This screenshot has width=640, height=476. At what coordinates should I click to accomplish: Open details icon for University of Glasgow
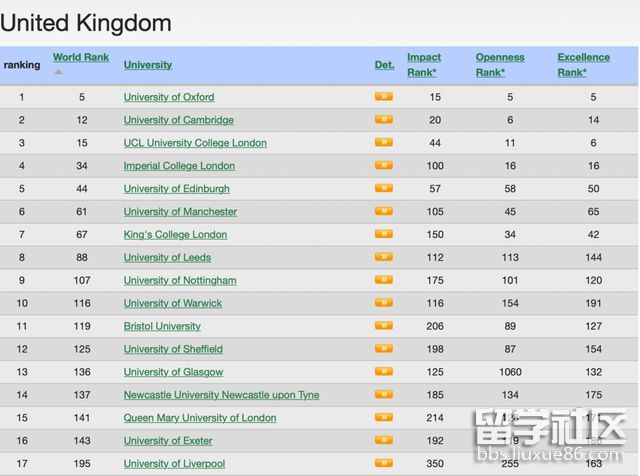[384, 371]
